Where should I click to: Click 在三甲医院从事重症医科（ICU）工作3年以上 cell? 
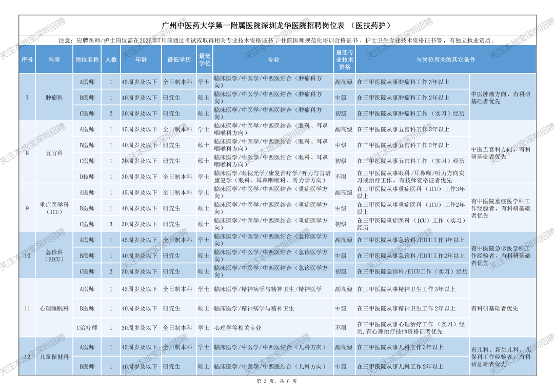412,192
